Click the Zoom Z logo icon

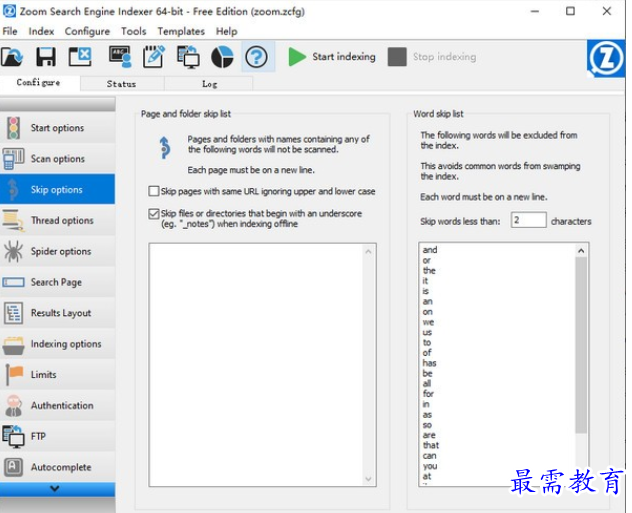pos(606,58)
